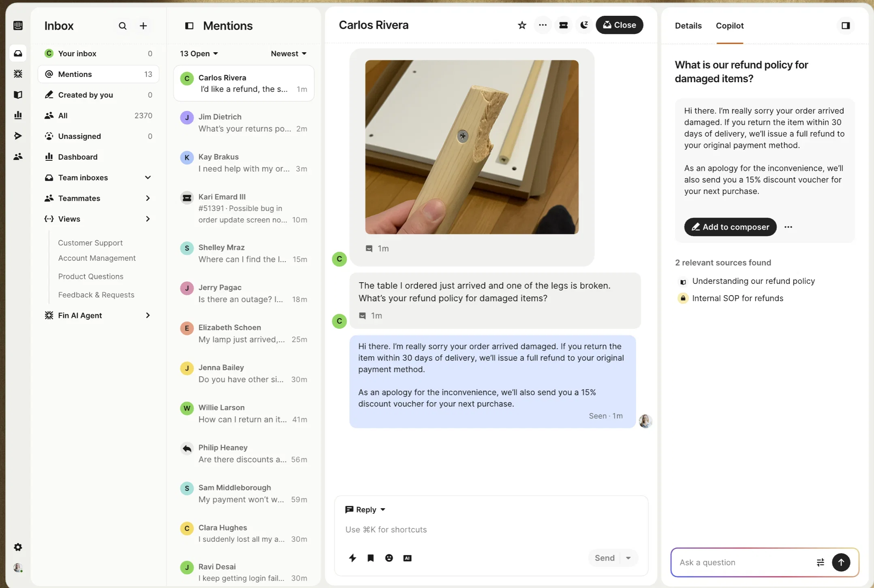Click your profile avatar in the left rail
This screenshot has height=588, width=874.
[x=18, y=568]
